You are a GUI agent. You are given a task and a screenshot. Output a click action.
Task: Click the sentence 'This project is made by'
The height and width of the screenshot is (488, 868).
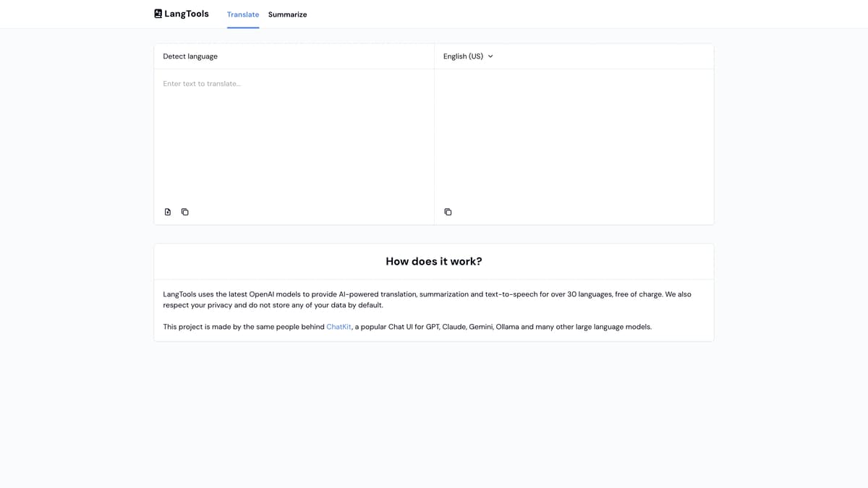coord(407,327)
